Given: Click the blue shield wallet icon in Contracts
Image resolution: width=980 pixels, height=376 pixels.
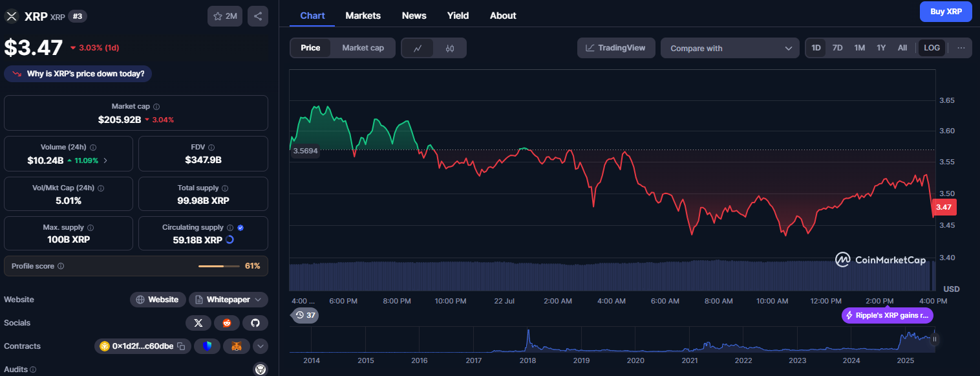Looking at the screenshot, I should point(207,346).
